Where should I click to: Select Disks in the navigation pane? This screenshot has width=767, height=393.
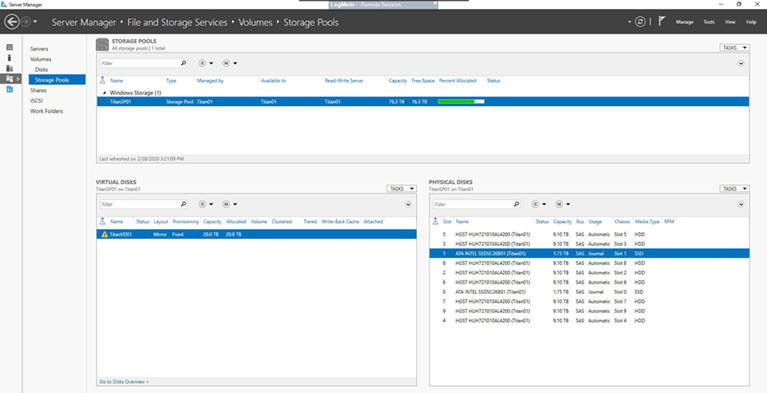[x=42, y=69]
